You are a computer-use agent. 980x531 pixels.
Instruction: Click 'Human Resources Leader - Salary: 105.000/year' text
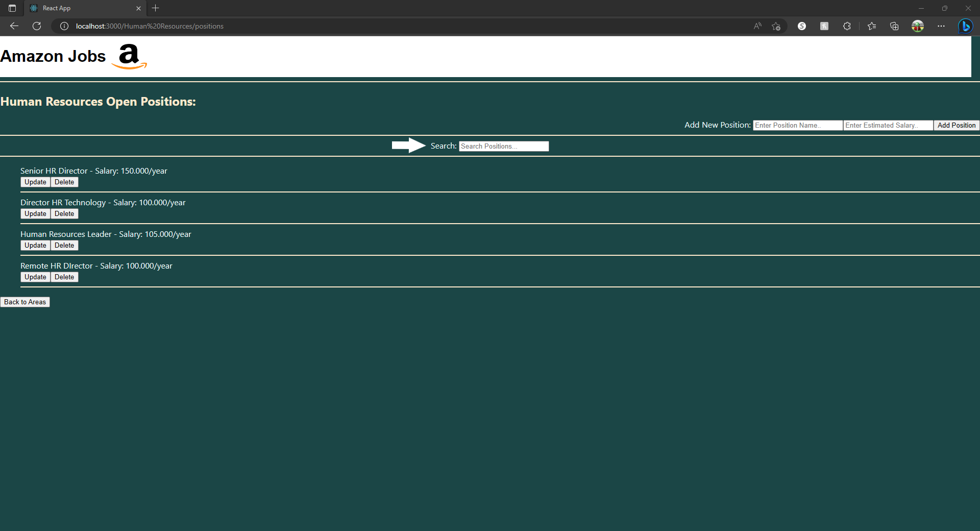coord(106,234)
